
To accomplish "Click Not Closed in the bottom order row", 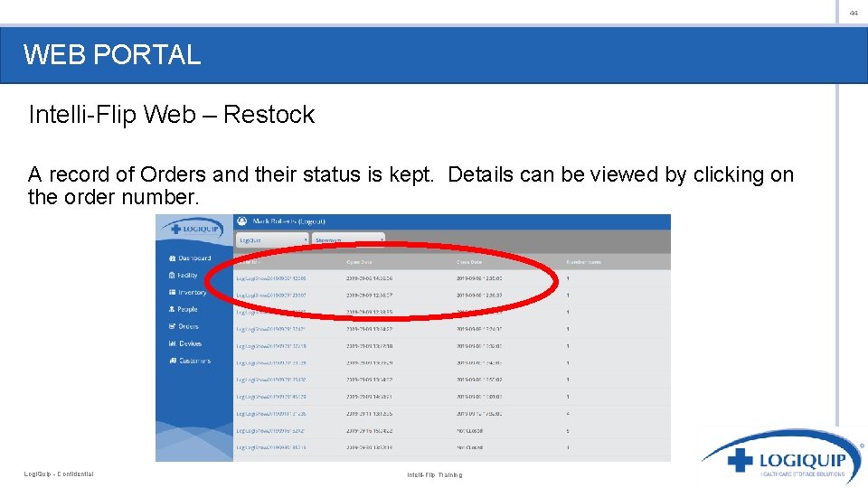I will pos(470,447).
